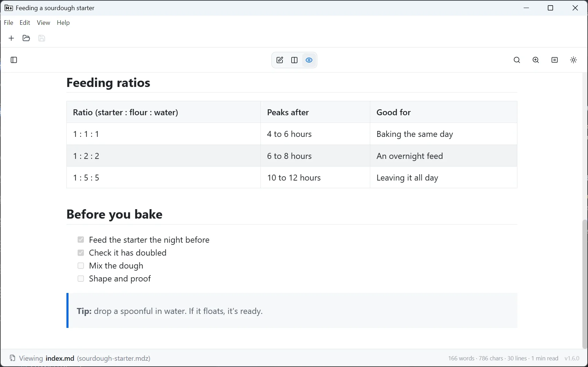The width and height of the screenshot is (588, 367).
Task: Click the 'Feeding ratios' heading
Action: pos(108,83)
